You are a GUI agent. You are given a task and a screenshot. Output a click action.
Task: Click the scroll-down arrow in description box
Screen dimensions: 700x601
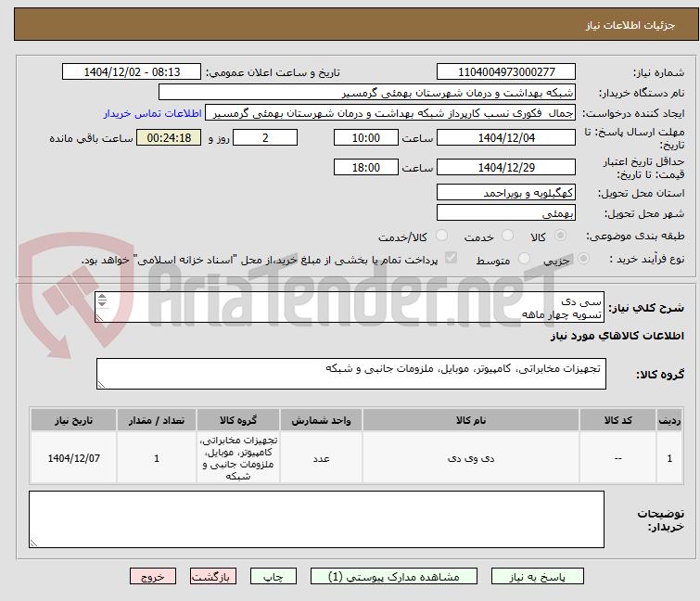(x=102, y=303)
